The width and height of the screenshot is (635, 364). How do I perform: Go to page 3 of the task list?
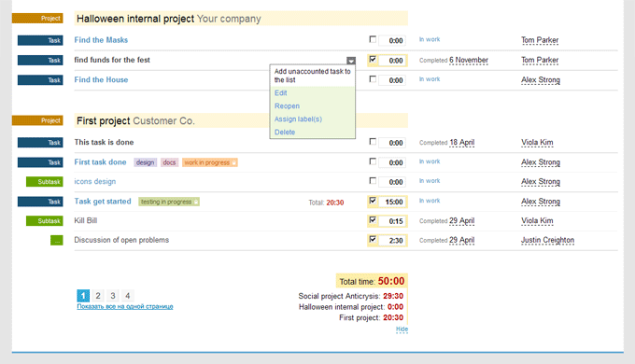113,296
